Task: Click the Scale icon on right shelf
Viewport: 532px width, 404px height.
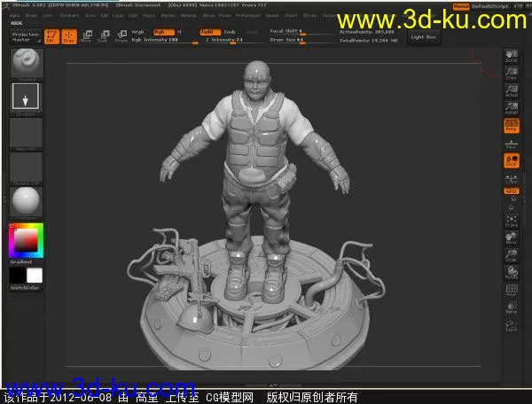Action: click(x=512, y=255)
